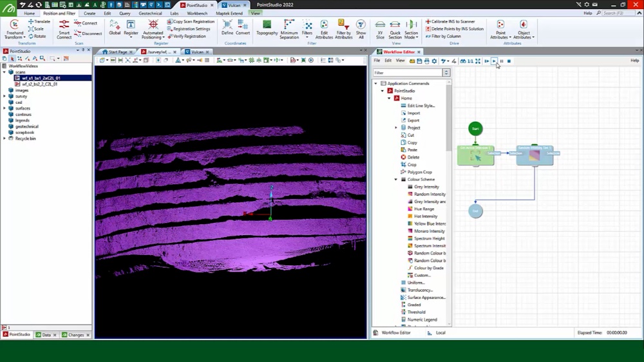This screenshot has height=362, width=644.
Task: Open workflow settings gear icon
Action: point(434,61)
